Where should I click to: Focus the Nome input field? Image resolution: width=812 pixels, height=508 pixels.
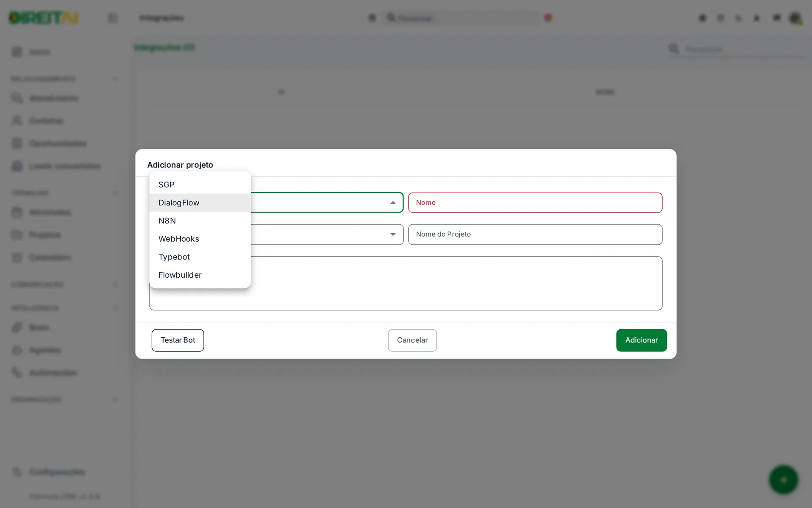pos(535,203)
